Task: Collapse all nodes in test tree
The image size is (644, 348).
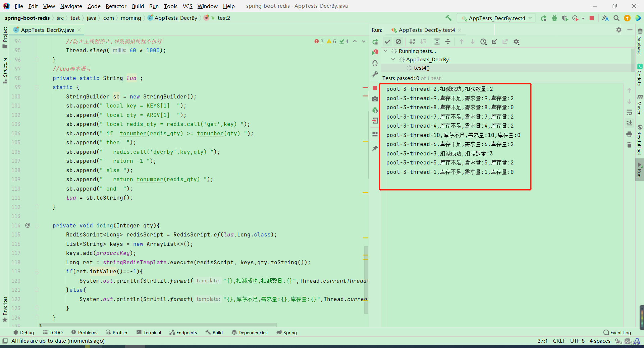Action: click(x=447, y=42)
